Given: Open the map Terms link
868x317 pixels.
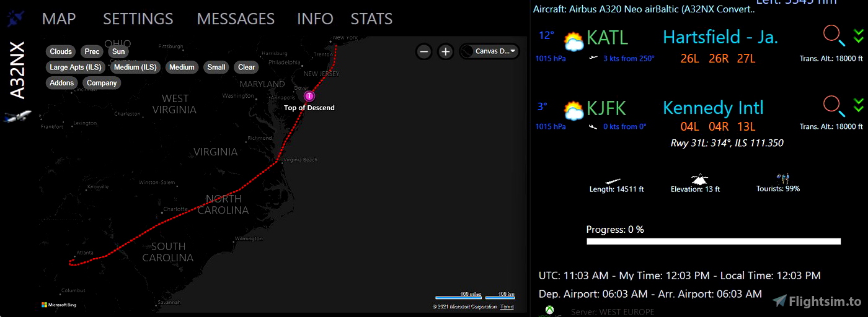Looking at the screenshot, I should 507,307.
